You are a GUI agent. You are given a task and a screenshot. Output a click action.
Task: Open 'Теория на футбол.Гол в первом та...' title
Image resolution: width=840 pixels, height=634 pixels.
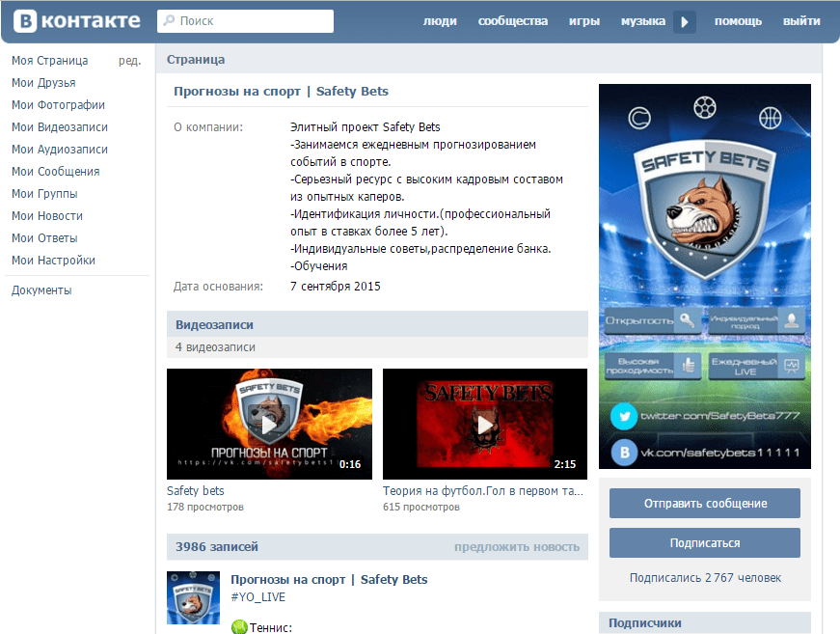pyautogui.click(x=483, y=490)
